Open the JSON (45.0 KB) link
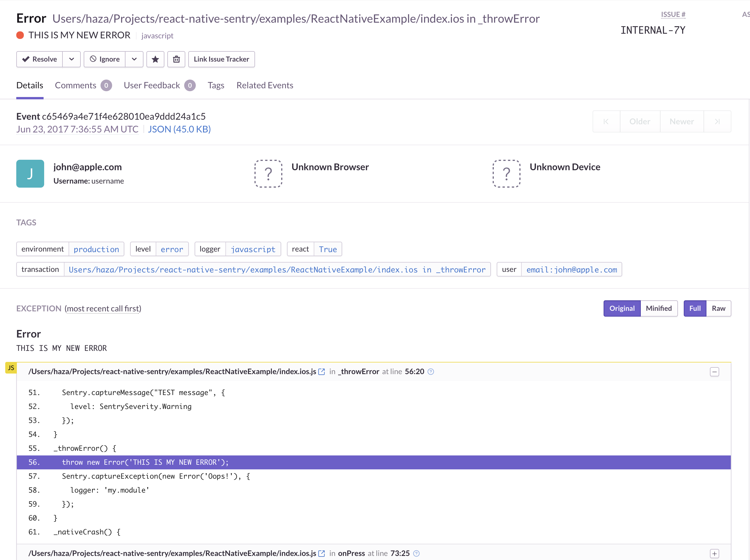Viewport: 750px width, 560px height. [179, 129]
